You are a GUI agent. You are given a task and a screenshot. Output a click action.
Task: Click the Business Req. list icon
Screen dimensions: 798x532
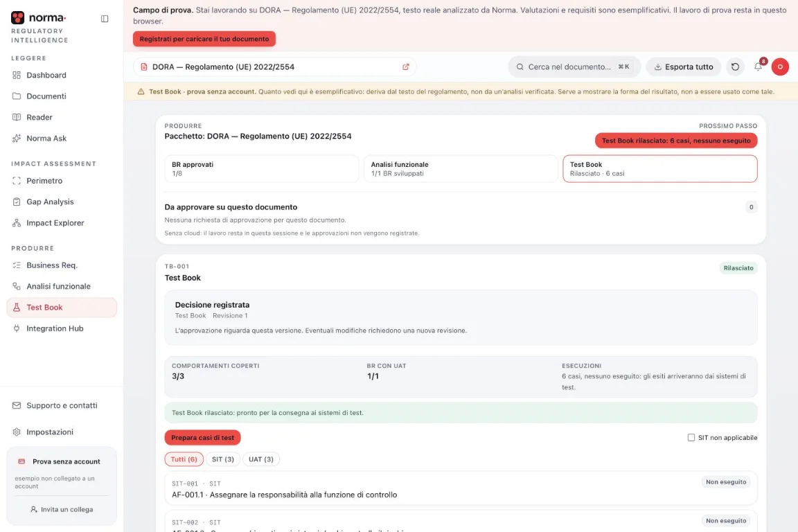[x=17, y=265]
